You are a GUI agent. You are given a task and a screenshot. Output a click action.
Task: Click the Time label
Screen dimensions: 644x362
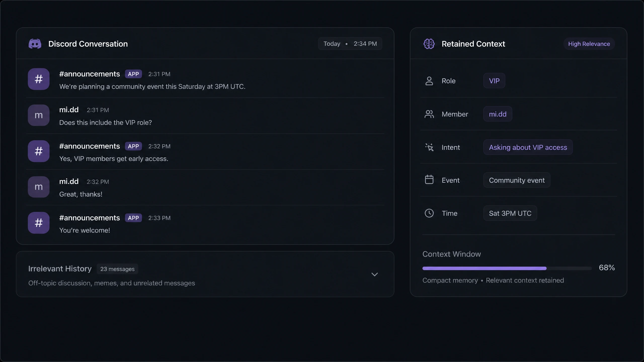pos(450,213)
